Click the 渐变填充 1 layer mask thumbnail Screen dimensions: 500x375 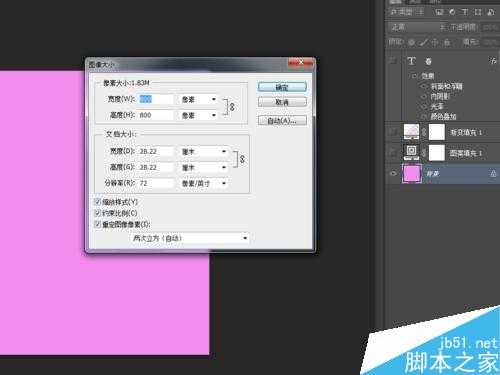coord(437,132)
